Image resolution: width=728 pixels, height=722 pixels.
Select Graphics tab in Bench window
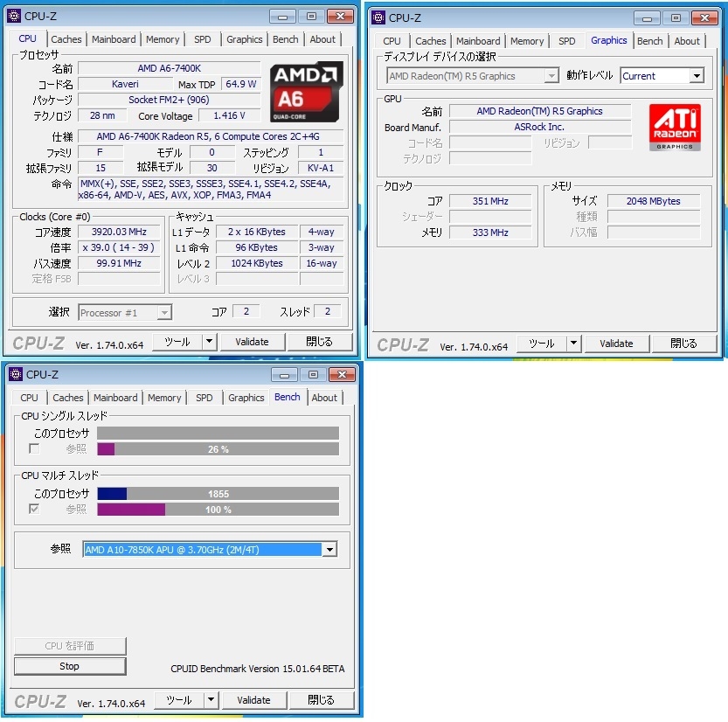coord(246,398)
